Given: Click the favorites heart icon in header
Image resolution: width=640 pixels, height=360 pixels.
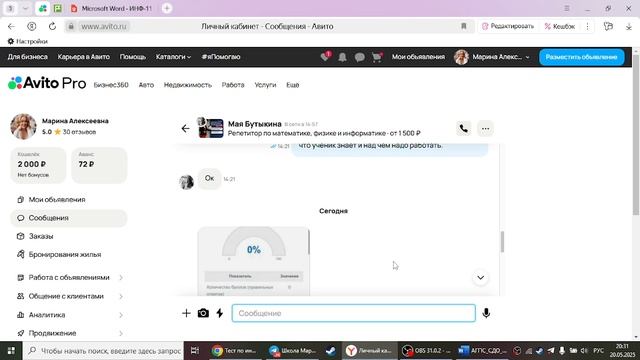Looking at the screenshot, I should [x=325, y=57].
